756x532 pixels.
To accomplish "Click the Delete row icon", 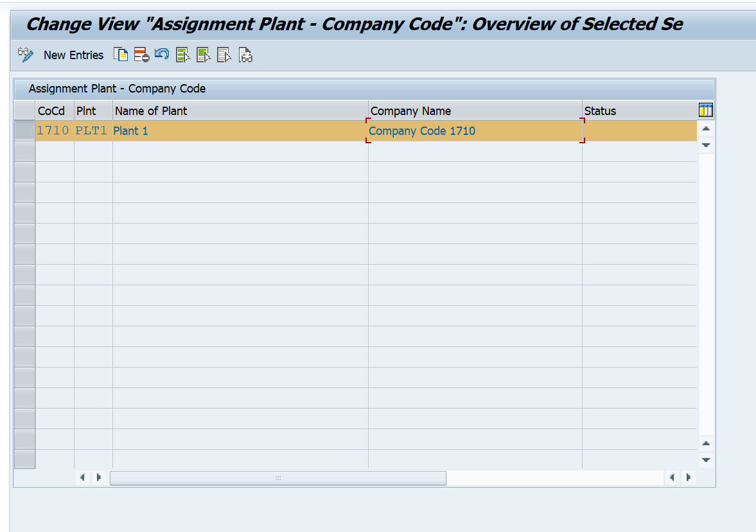I will point(141,55).
